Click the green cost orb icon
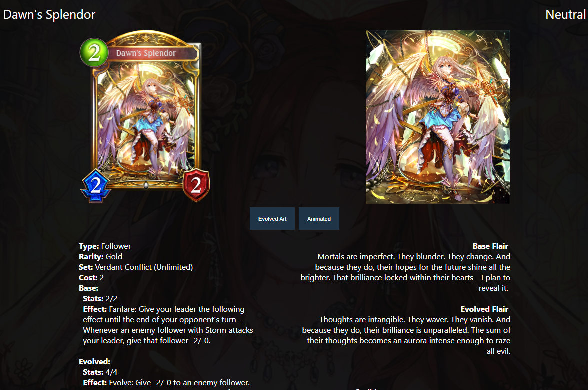Image resolution: width=588 pixels, height=390 pixels. 94,52
